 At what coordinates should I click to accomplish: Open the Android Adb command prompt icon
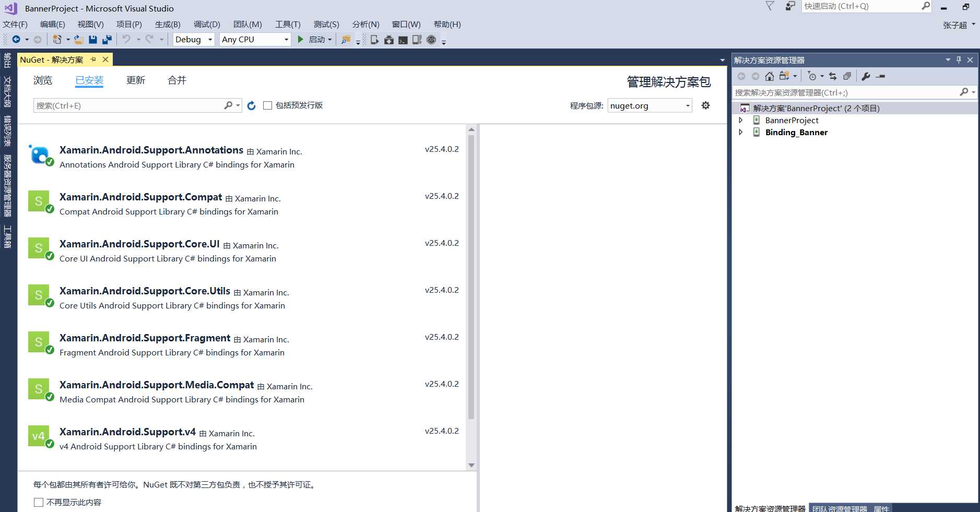point(403,40)
